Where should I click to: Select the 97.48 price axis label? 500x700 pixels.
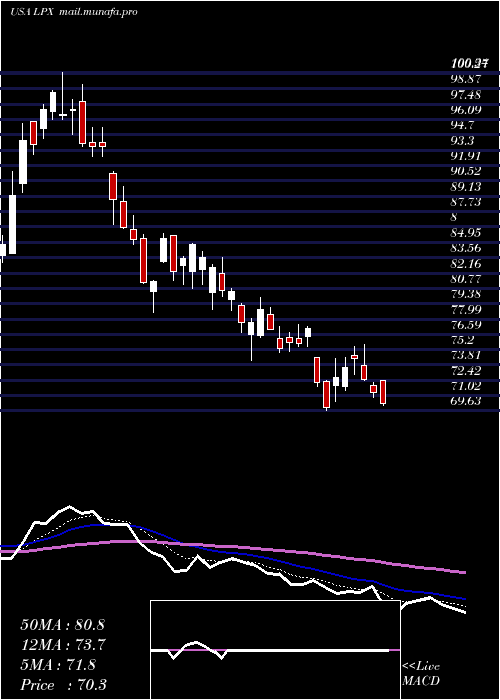pos(466,95)
